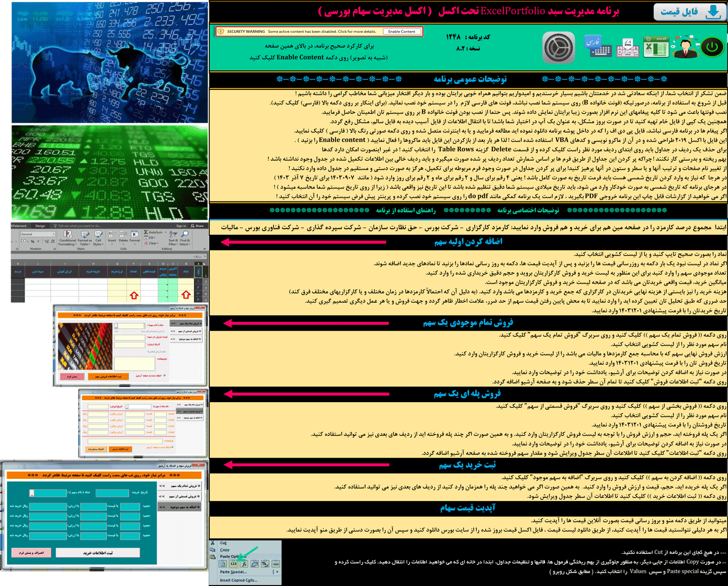
Task: Click انصراف و بستن فرم in teal form
Action: (x=31, y=553)
